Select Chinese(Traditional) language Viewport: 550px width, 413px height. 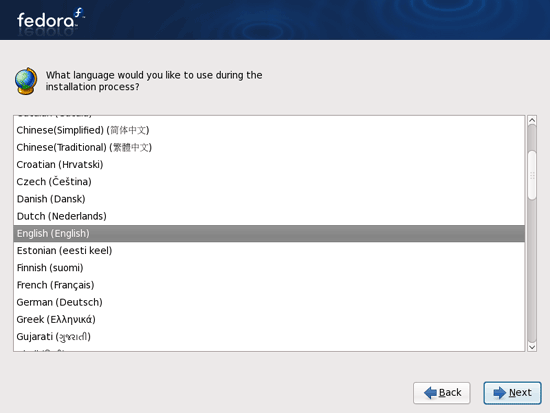click(269, 147)
